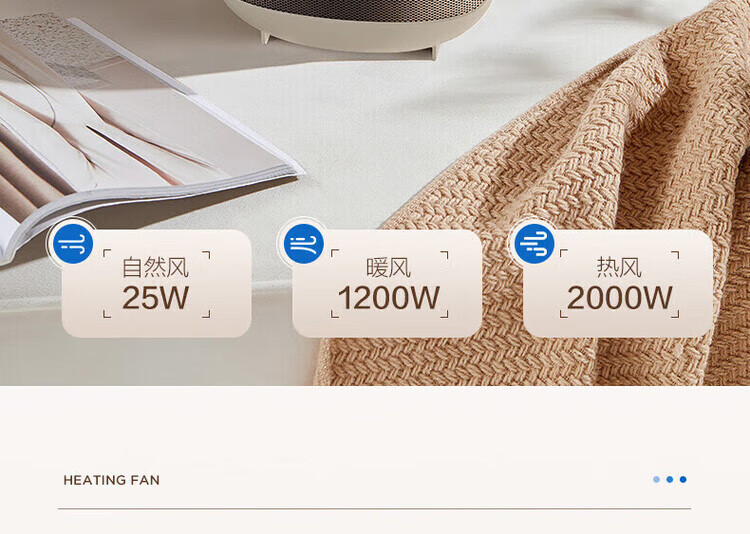Image resolution: width=750 pixels, height=534 pixels.
Task: Click the HEATING FAN heading
Action: click(111, 480)
